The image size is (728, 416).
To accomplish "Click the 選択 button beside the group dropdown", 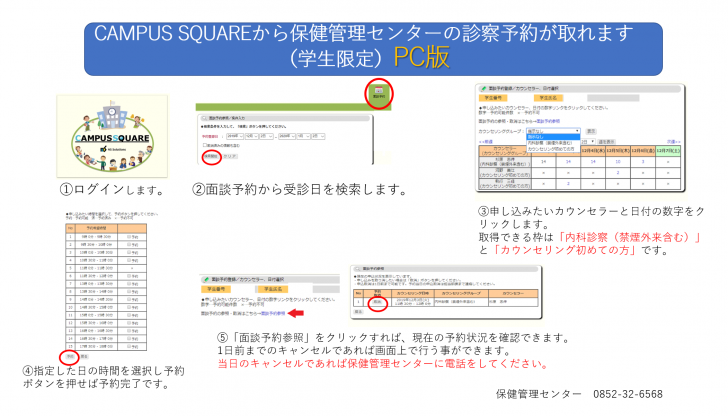I will [591, 131].
